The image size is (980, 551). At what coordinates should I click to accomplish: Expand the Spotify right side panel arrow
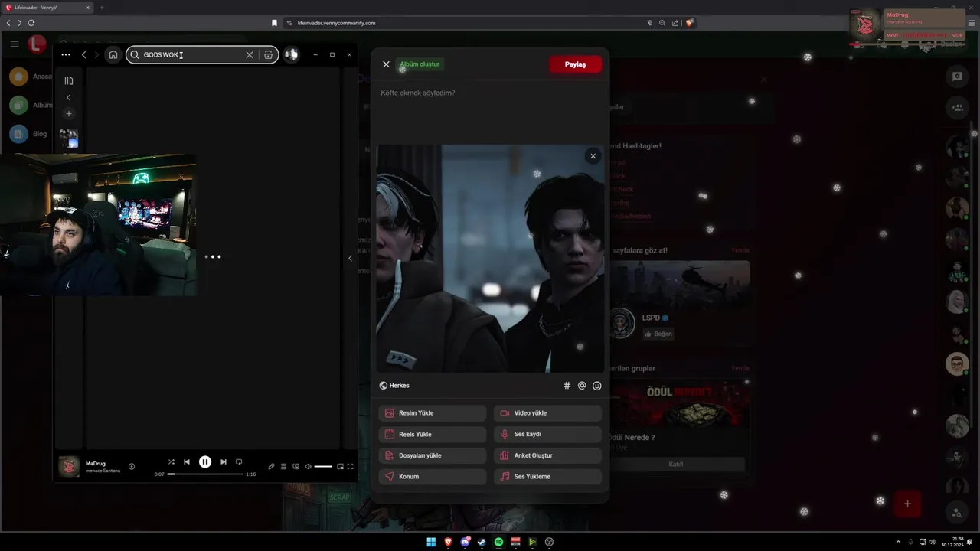click(350, 258)
